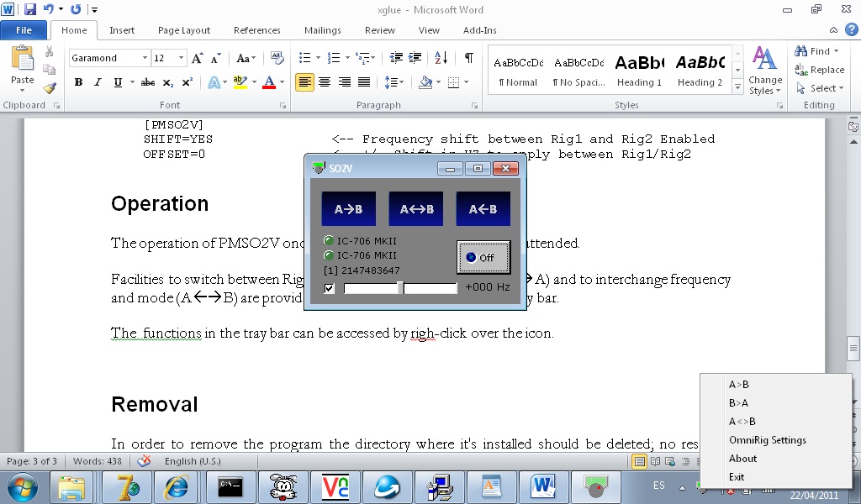Choose OmniRig Settings in tray menu
This screenshot has height=504, width=861.
pyautogui.click(x=767, y=440)
